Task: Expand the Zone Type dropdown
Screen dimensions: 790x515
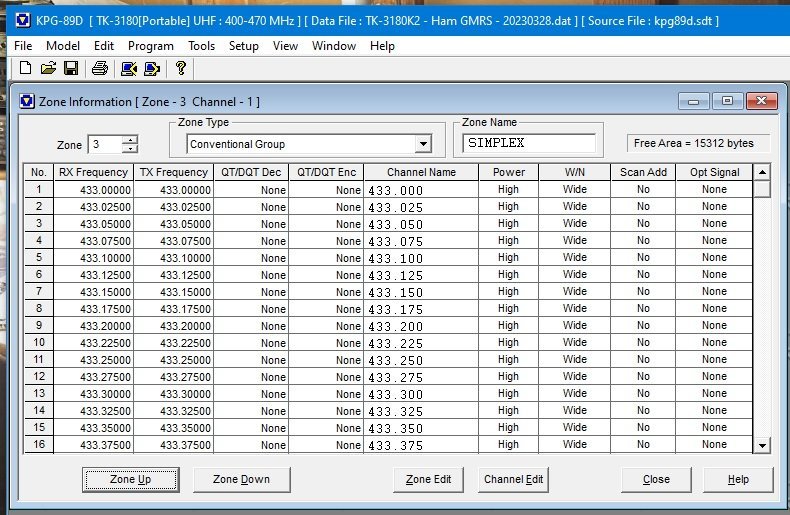Action: click(423, 144)
